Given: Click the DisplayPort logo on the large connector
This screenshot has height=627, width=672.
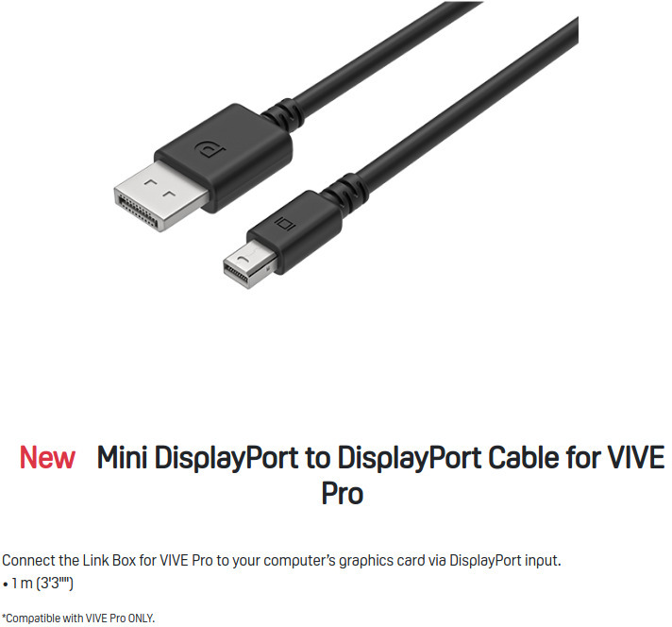Looking at the screenshot, I should [x=210, y=149].
